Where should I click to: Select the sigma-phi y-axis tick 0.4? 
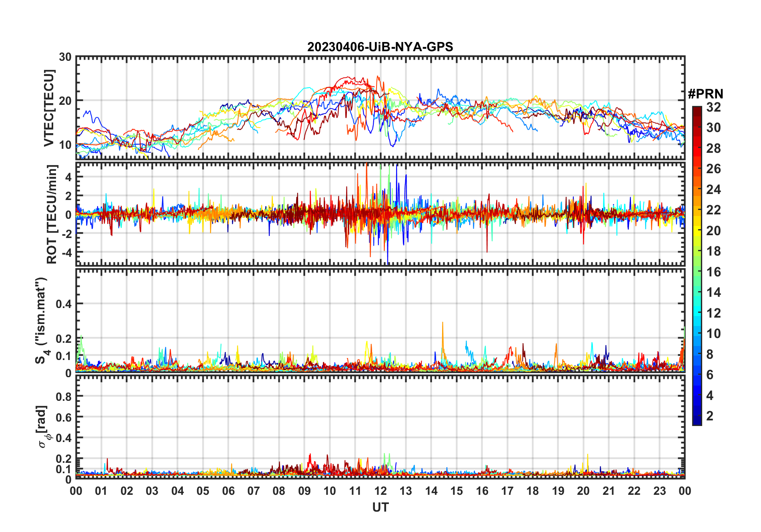(x=64, y=438)
